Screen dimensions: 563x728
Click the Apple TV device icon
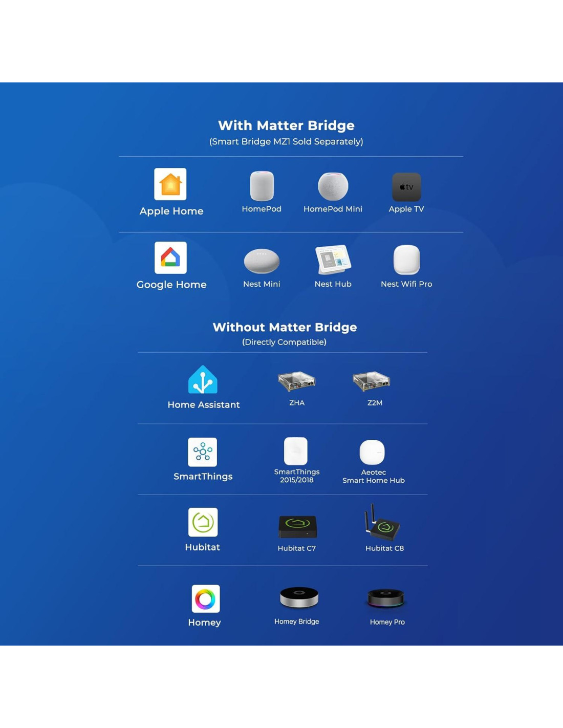point(406,187)
